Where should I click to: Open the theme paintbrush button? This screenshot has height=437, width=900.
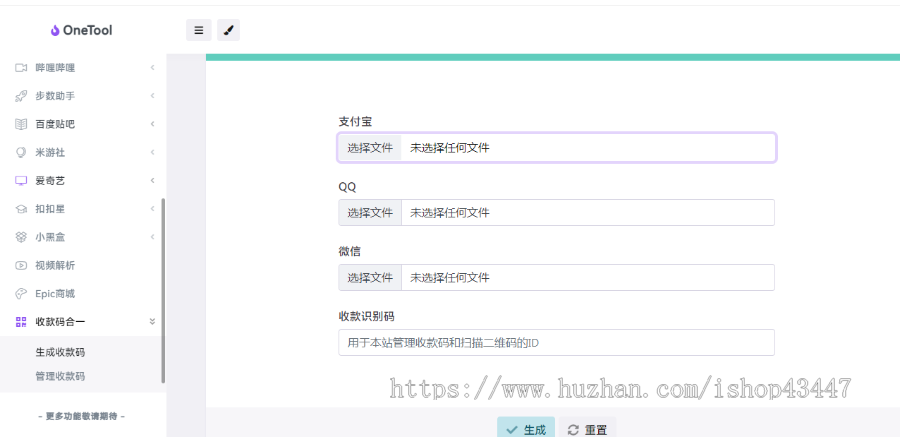click(x=228, y=30)
